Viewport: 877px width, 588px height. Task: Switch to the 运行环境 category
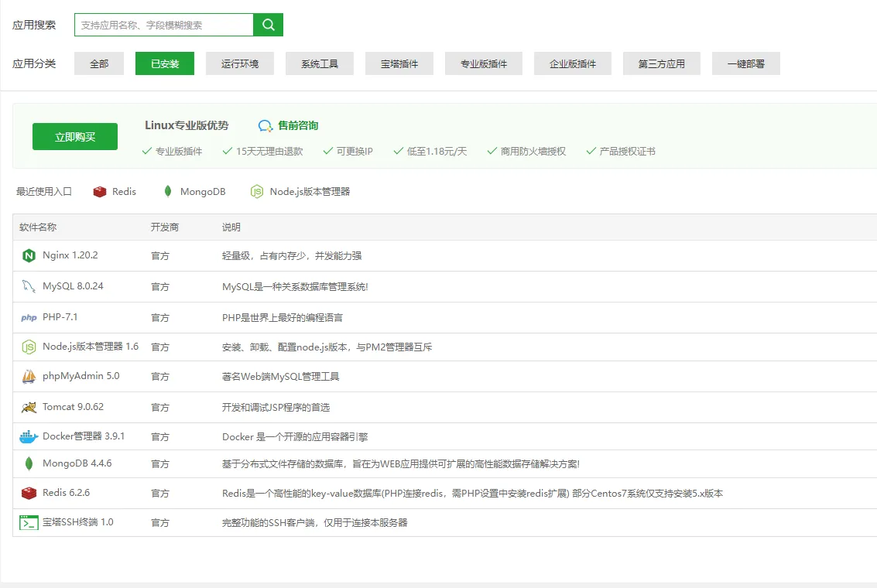point(239,63)
